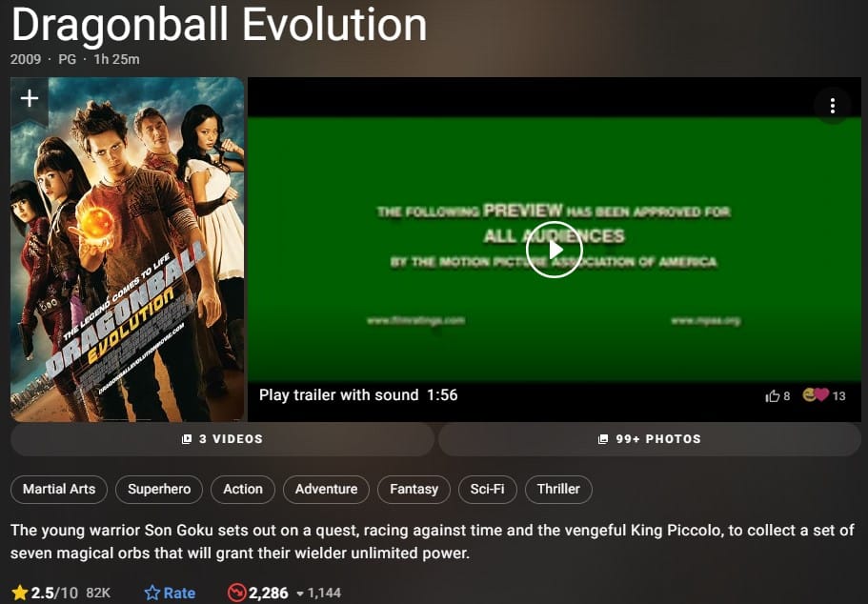Open the 99+ Photos gallery

[x=650, y=439]
